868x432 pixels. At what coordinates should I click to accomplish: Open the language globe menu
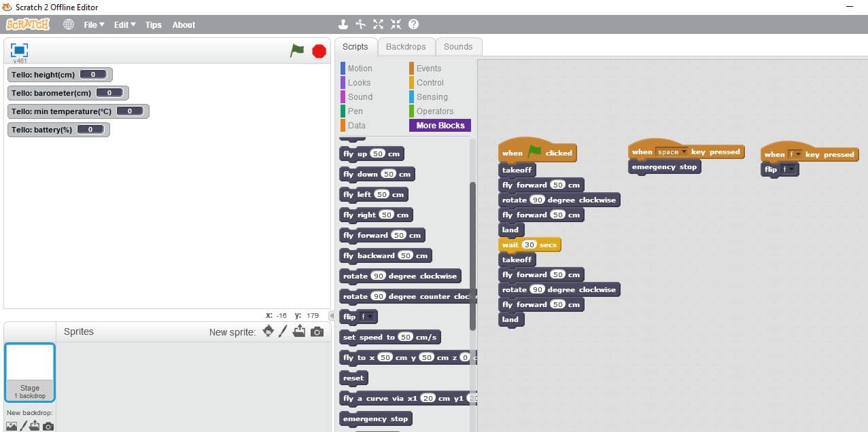(x=69, y=24)
